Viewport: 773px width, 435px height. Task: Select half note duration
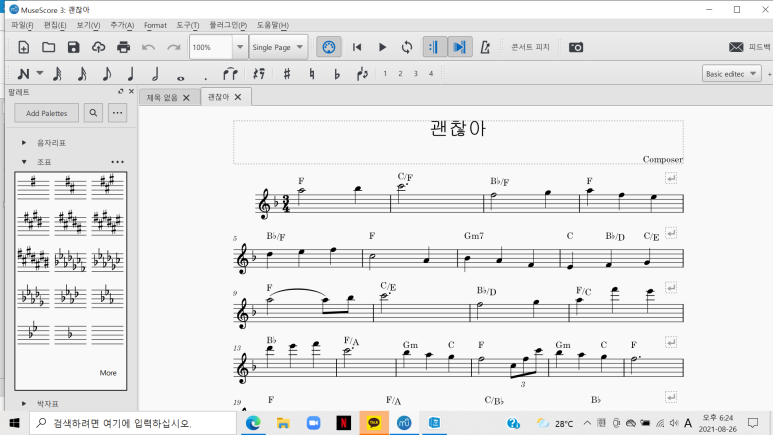click(155, 74)
